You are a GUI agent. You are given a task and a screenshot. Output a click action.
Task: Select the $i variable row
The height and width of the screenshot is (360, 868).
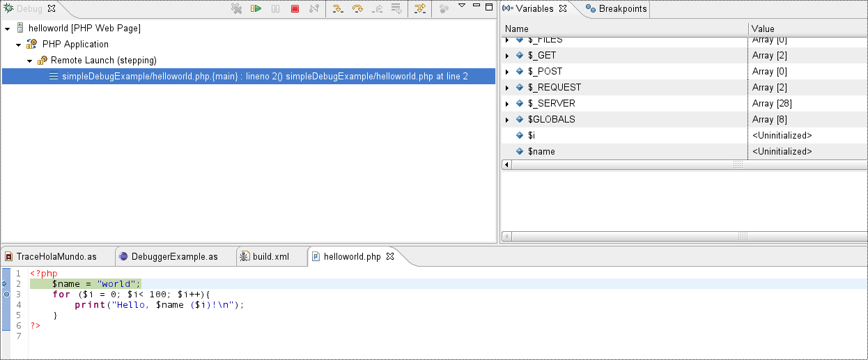coord(684,135)
